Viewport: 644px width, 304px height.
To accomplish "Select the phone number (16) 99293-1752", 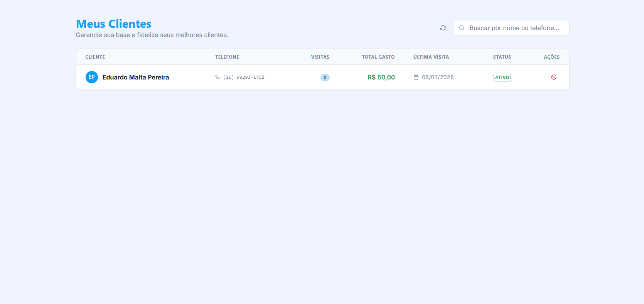I will tap(244, 77).
